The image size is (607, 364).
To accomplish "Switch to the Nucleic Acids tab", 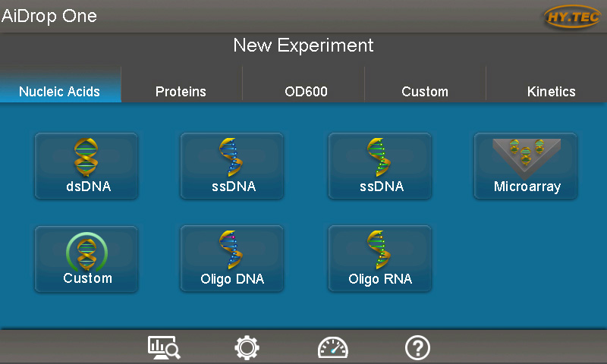I will [60, 92].
